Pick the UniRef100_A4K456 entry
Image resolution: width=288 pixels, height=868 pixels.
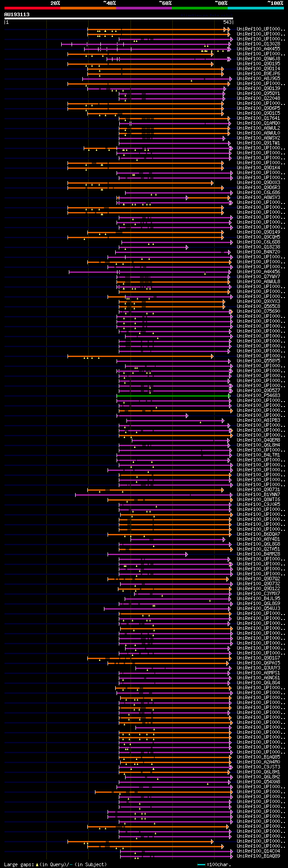pyautogui.click(x=258, y=271)
